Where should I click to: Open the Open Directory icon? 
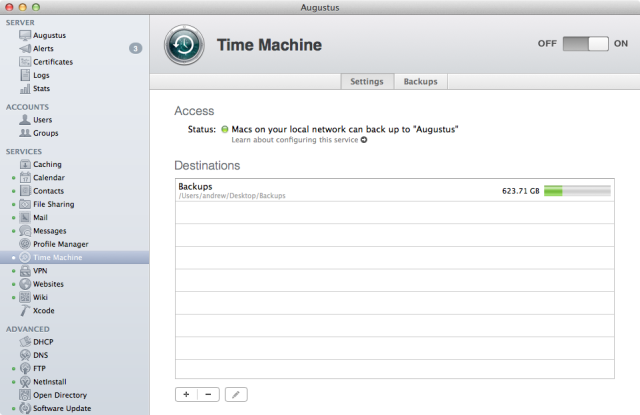pos(25,395)
